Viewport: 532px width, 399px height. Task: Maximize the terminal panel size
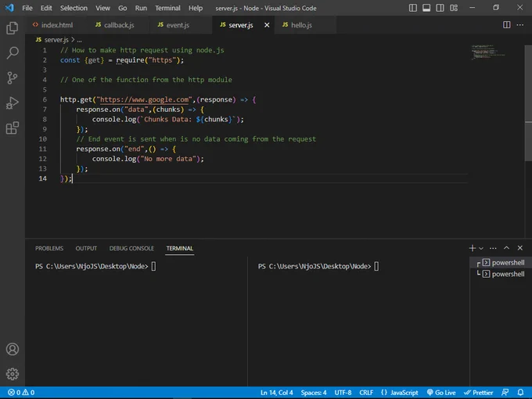pyautogui.click(x=506, y=248)
